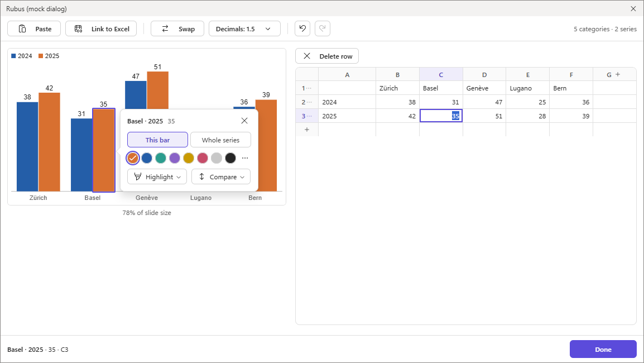Viewport: 644px width, 363px height.
Task: Open more colors ellipsis
Action: [x=245, y=158]
